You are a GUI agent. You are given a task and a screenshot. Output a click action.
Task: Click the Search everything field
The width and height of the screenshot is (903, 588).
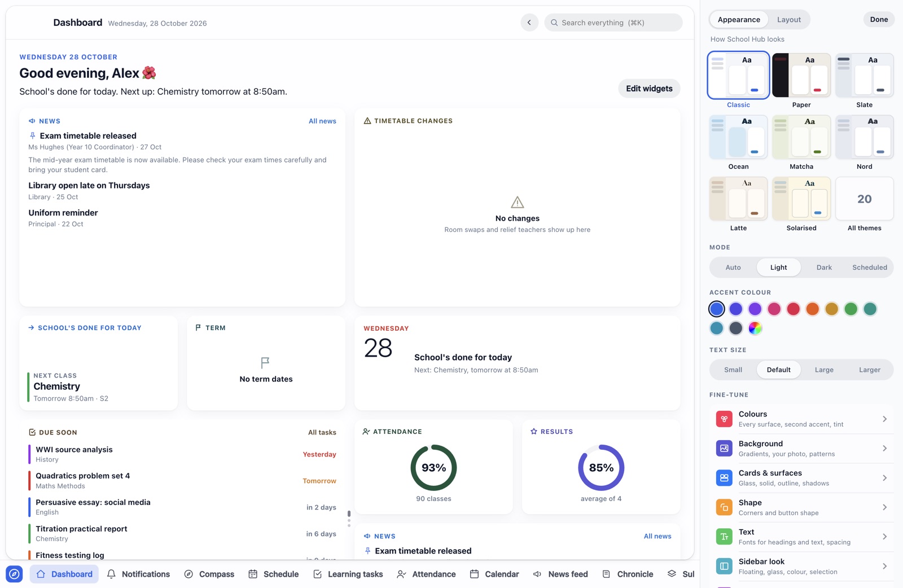[613, 23]
